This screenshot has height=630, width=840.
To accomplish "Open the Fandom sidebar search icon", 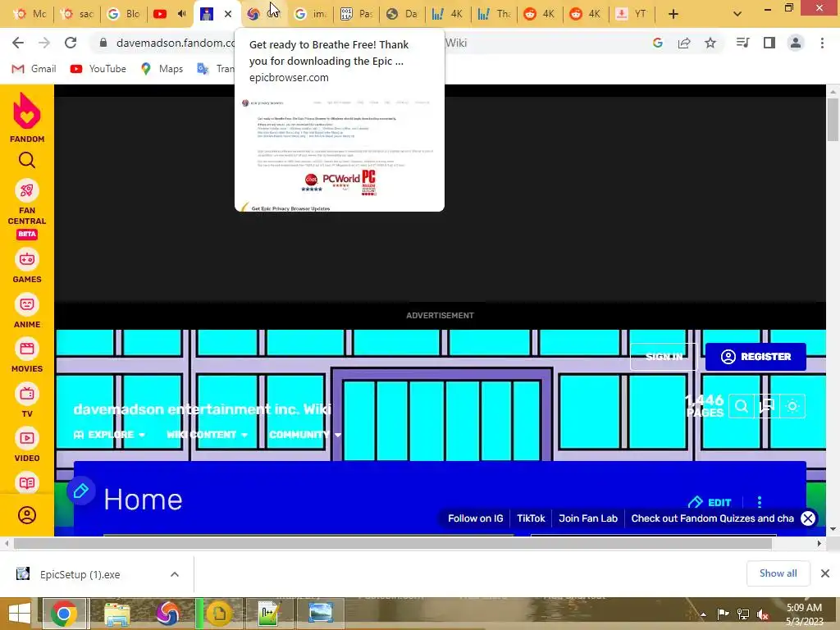I will [27, 160].
